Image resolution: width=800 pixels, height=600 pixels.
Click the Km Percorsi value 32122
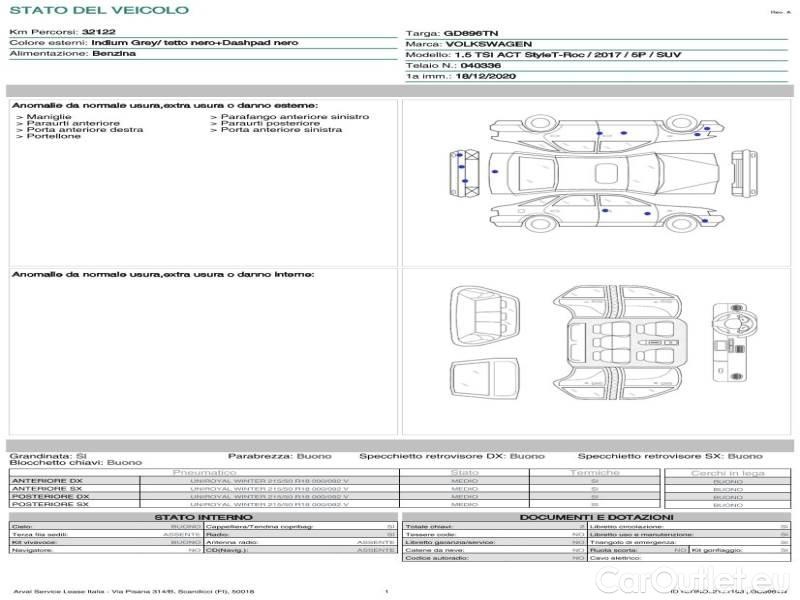click(x=99, y=33)
